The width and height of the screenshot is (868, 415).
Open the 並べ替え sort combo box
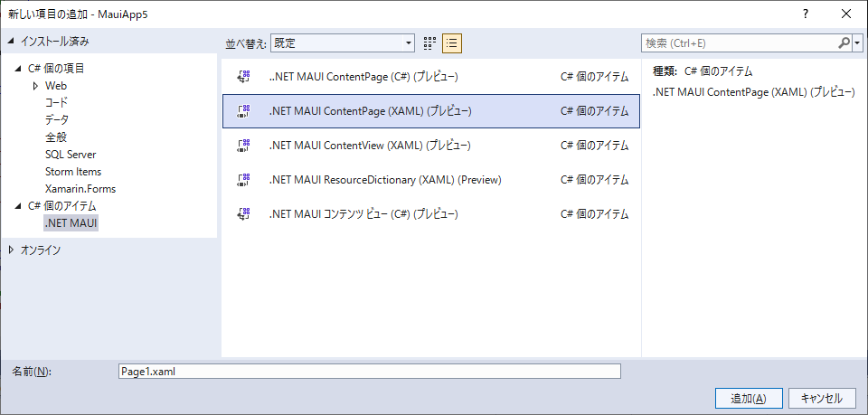coord(343,43)
